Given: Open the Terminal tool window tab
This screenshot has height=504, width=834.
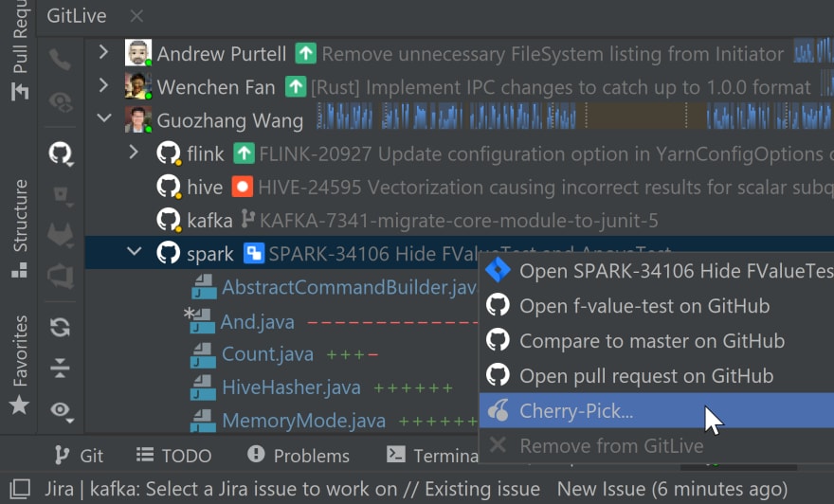Looking at the screenshot, I should 432,455.
